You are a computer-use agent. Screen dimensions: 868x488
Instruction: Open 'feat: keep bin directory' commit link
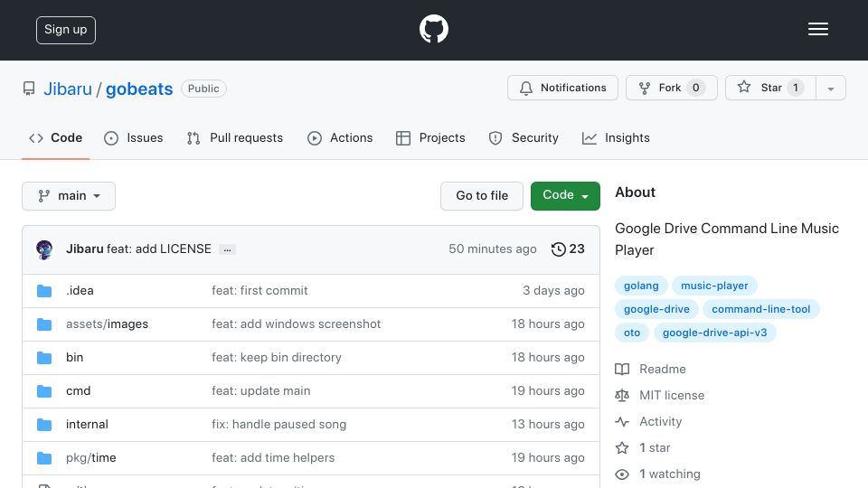277,358
